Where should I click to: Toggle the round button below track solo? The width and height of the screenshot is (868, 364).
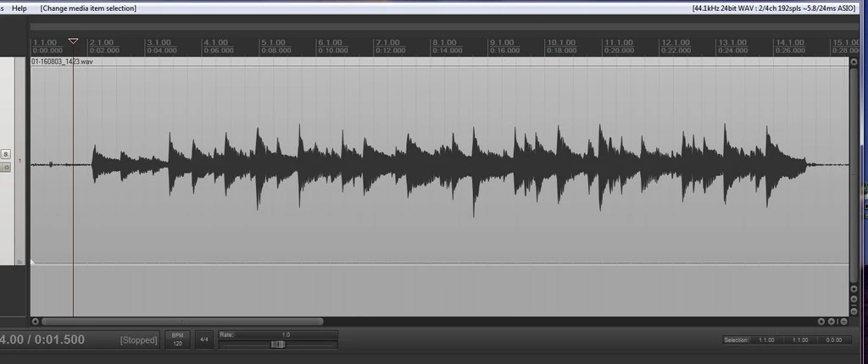[5, 167]
